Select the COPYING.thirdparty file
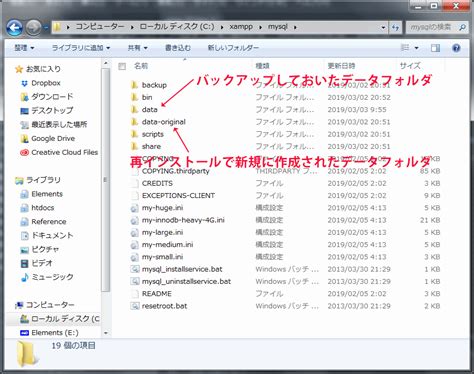 click(x=175, y=171)
